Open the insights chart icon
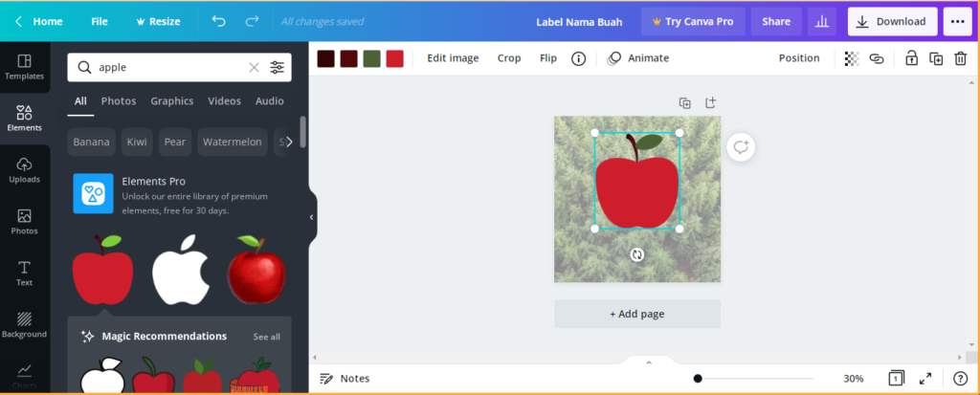980x395 pixels. coord(822,22)
